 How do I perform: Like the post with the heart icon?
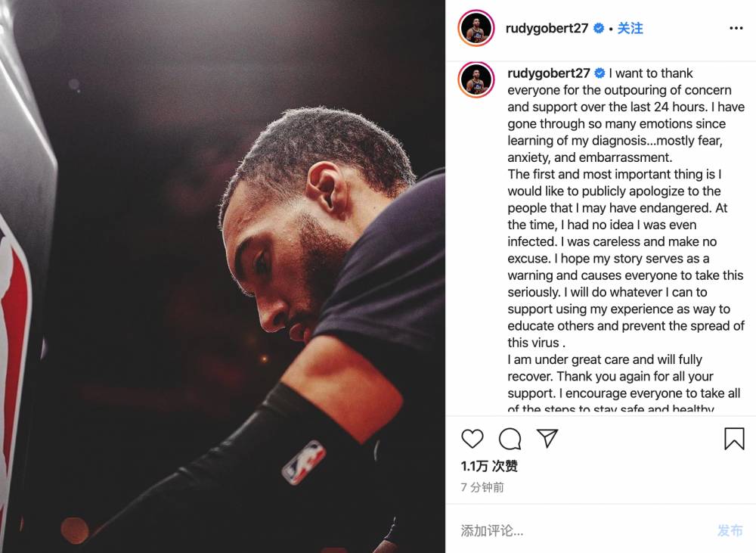(x=472, y=438)
